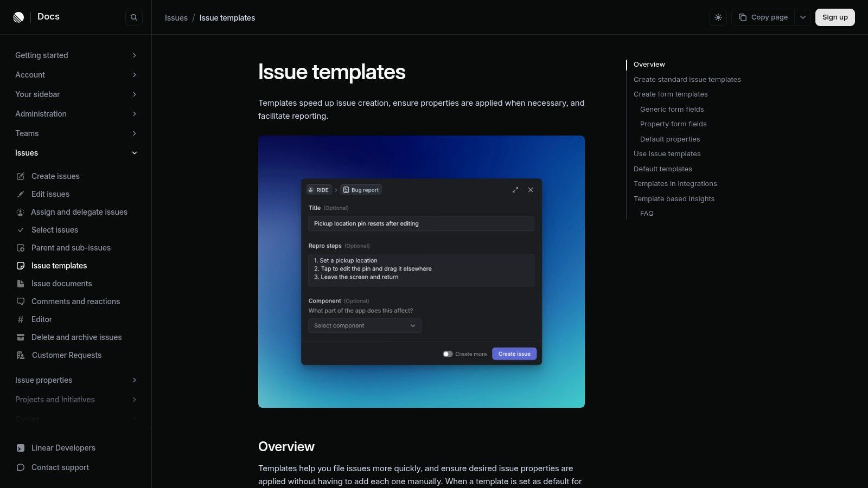Click the Issues breadcrumb link
868x488 pixels.
coord(176,18)
